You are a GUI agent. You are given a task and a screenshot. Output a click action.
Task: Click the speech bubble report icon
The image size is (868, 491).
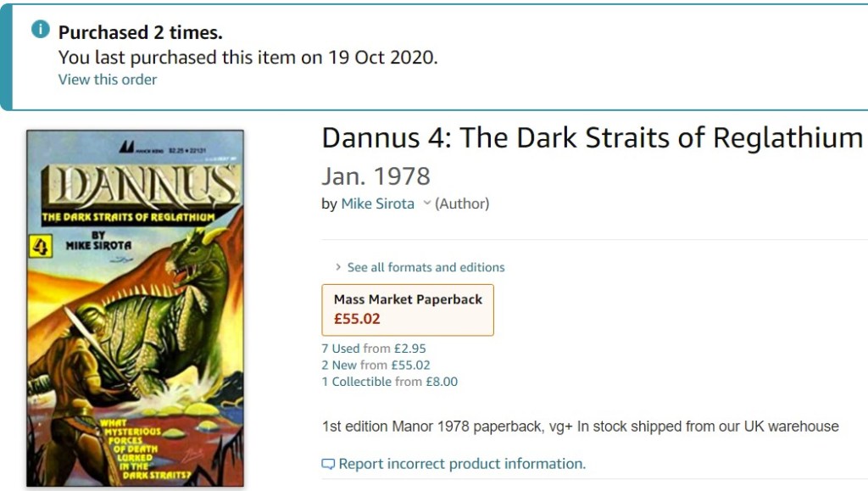coord(328,464)
